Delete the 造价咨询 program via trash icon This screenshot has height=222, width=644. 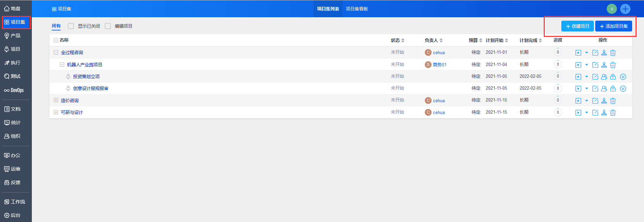coord(613,101)
